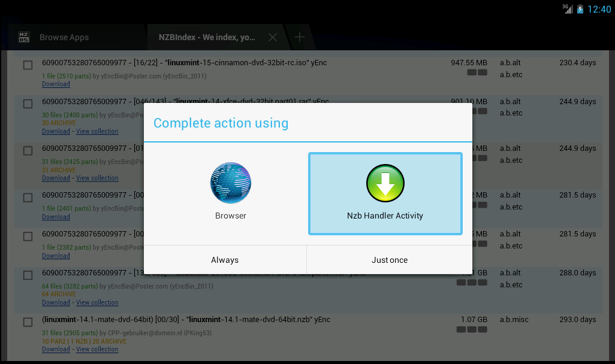Tap the battery charging icon
Viewport: 615px width, 364px height.
pos(580,9)
